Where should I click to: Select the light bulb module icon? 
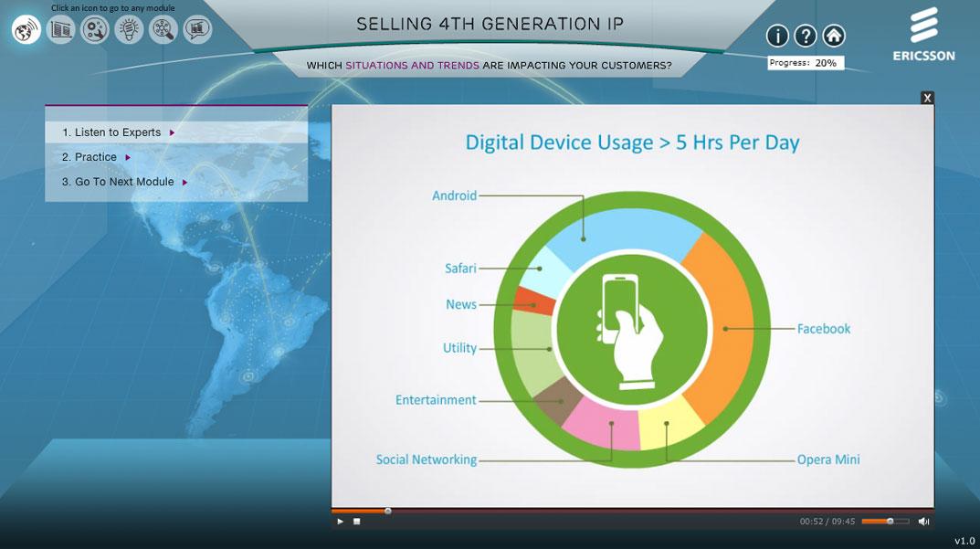pyautogui.click(x=130, y=29)
